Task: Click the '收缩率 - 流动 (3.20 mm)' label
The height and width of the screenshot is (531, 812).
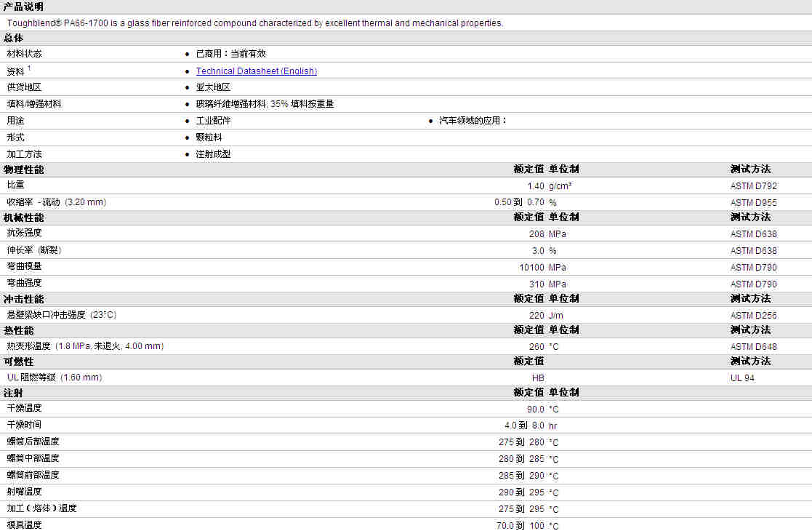Action: 57,202
